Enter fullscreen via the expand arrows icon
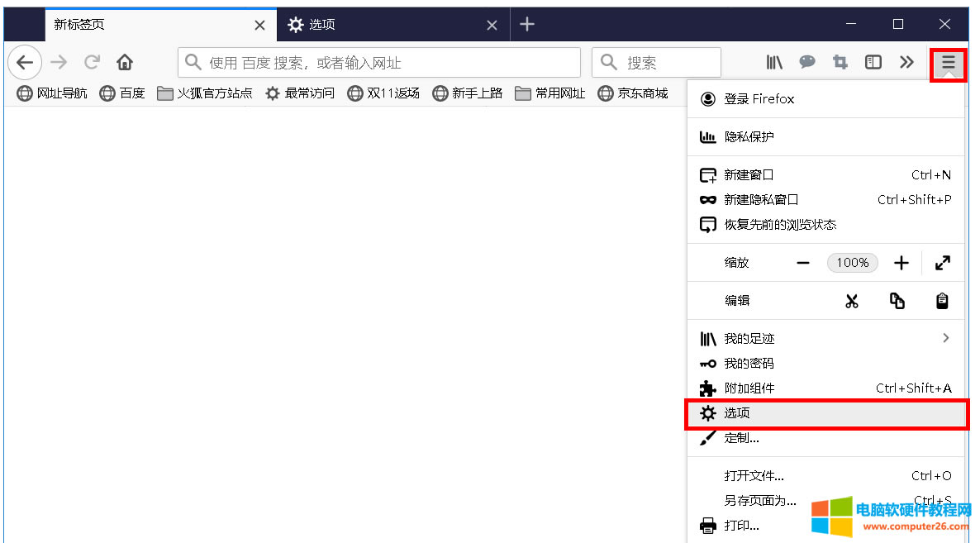 click(942, 263)
